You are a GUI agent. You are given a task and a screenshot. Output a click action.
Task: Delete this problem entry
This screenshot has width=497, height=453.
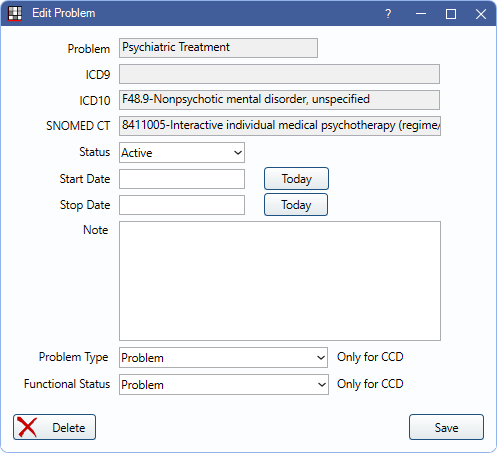(x=54, y=427)
